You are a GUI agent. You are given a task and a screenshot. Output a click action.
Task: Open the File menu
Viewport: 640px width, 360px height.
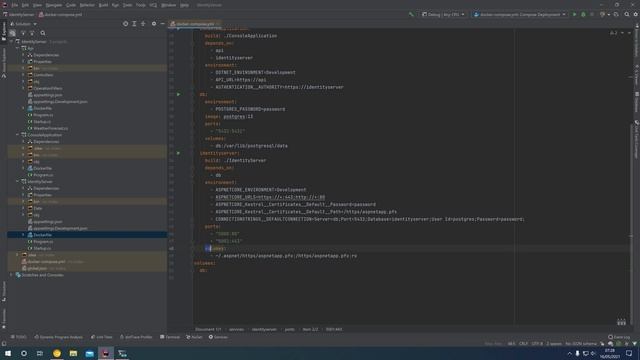point(15,5)
